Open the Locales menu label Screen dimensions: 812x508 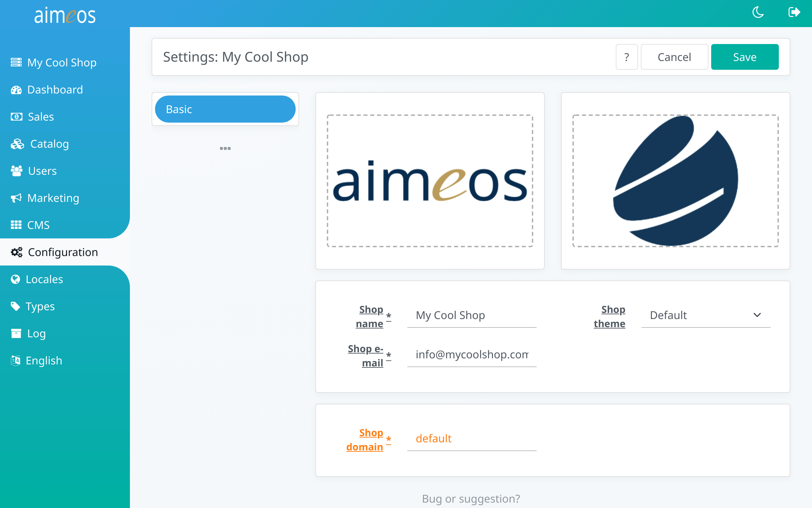tap(44, 279)
